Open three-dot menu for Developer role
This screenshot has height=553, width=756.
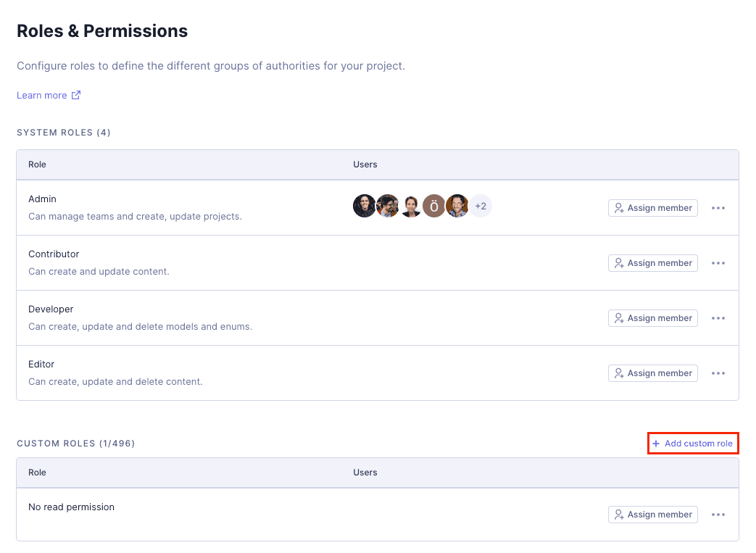(x=718, y=318)
